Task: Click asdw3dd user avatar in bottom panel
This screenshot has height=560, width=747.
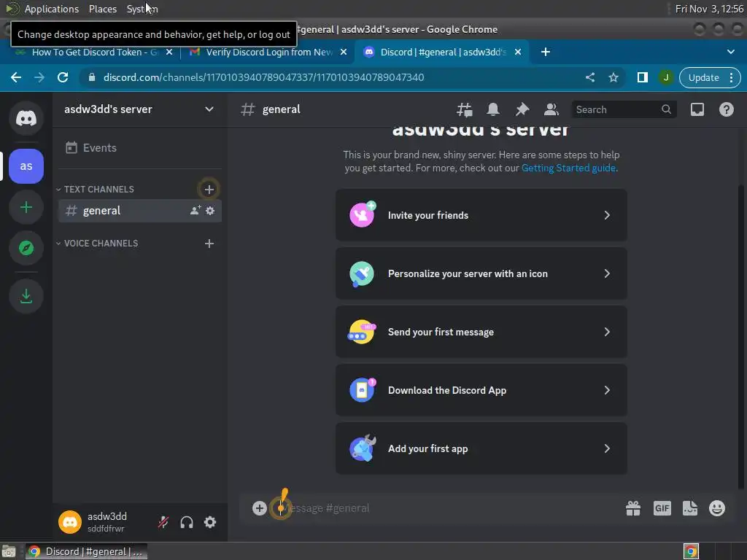Action: [x=70, y=522]
